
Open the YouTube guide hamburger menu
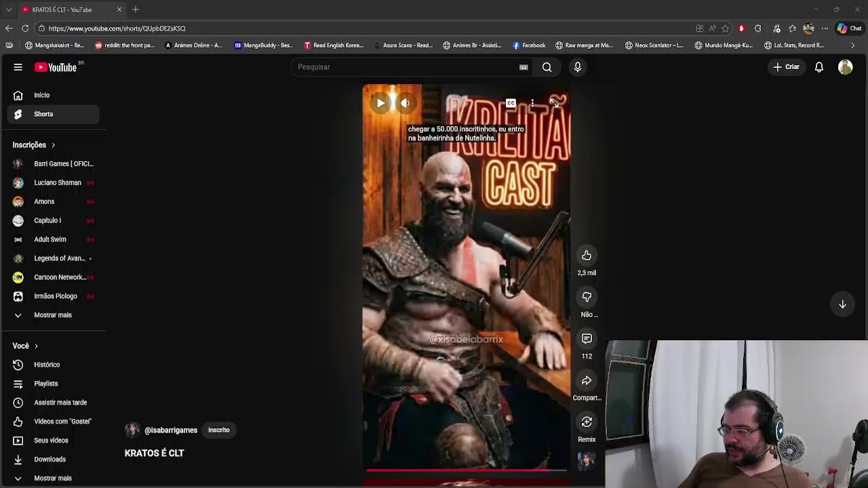[x=18, y=67]
